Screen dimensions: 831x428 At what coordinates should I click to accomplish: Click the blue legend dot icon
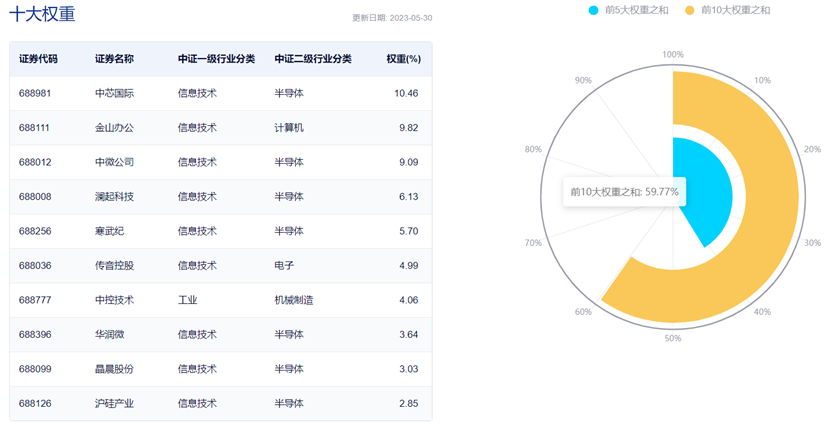(x=594, y=10)
